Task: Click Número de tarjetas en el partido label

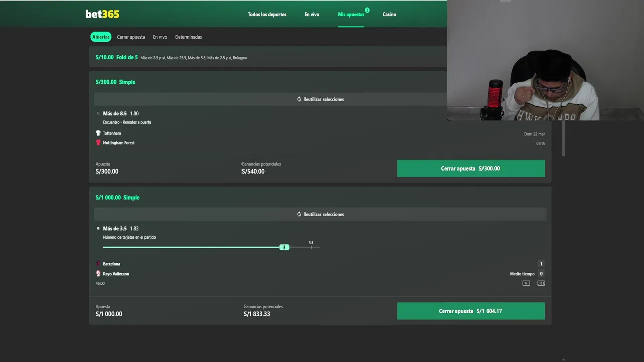Action: click(129, 237)
